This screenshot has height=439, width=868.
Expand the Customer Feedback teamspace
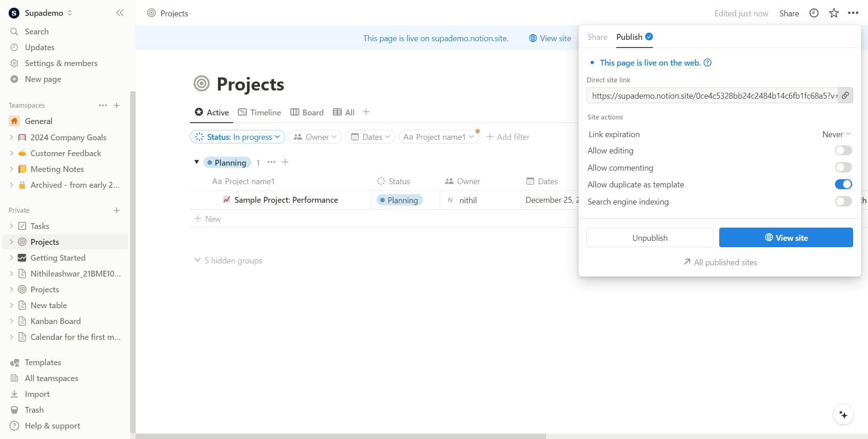[11, 153]
